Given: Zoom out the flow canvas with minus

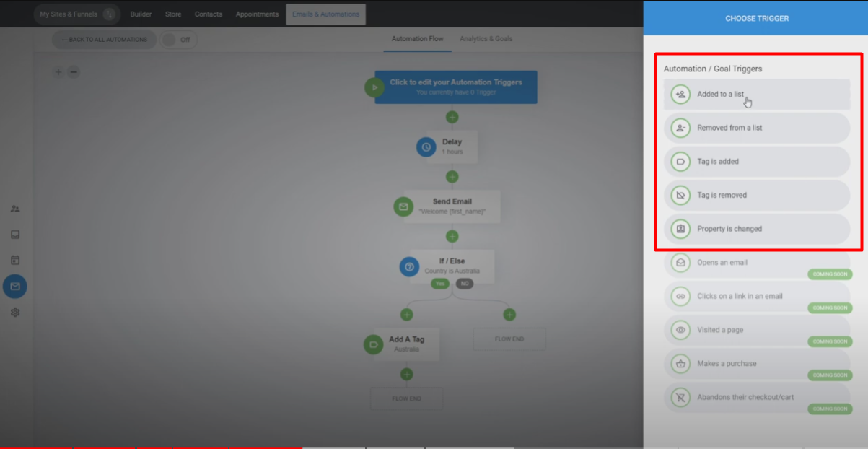Looking at the screenshot, I should point(74,71).
